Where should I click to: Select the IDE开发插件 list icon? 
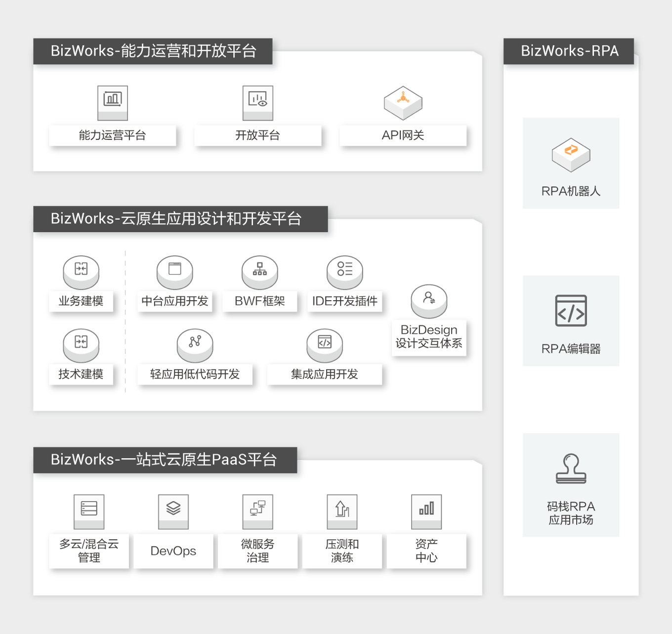pos(345,272)
